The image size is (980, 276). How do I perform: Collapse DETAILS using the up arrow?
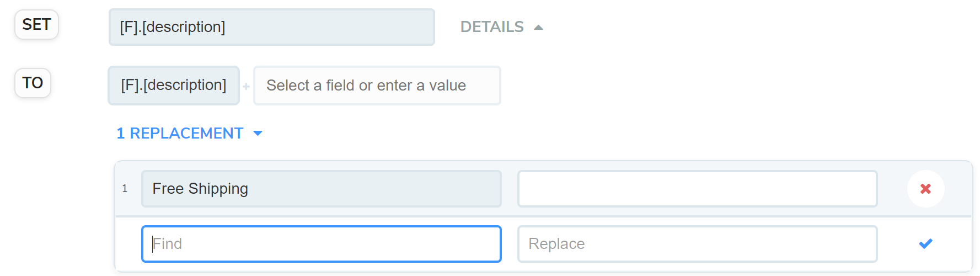click(x=538, y=27)
